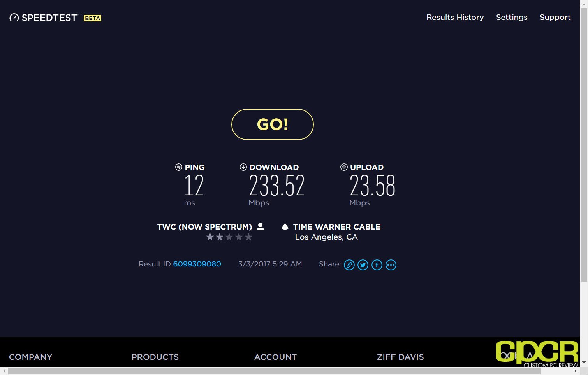Open Results History page
Viewport: 588px width, 375px height.
coord(455,17)
